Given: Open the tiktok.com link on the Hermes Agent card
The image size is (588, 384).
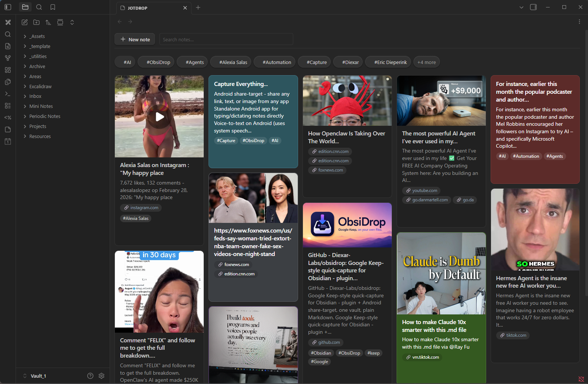Looking at the screenshot, I should point(513,335).
